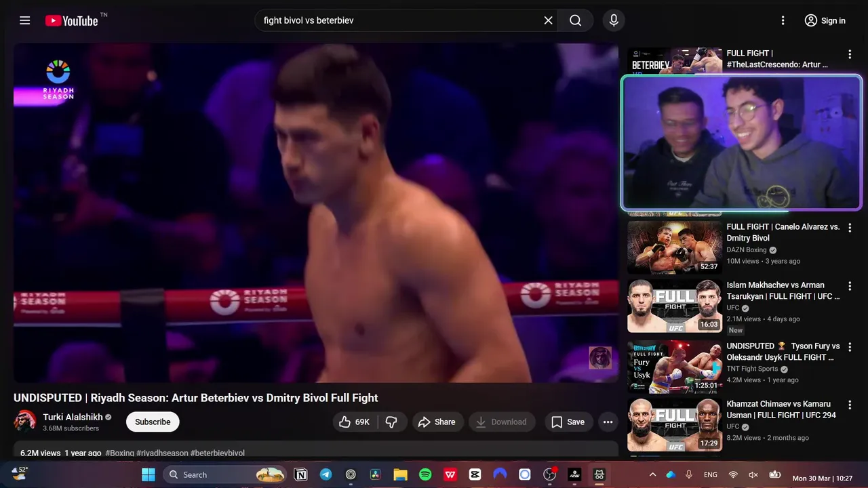Show hidden system tray icons chevron
This screenshot has height=488, width=868.
tap(652, 474)
